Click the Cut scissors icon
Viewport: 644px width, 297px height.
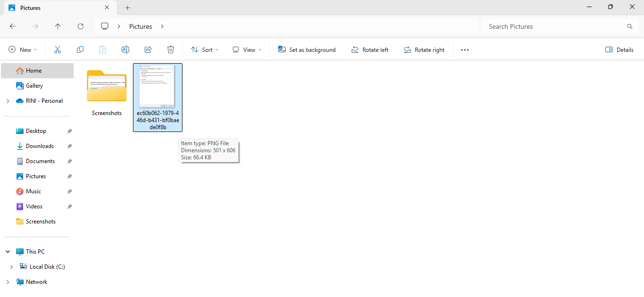pos(58,49)
